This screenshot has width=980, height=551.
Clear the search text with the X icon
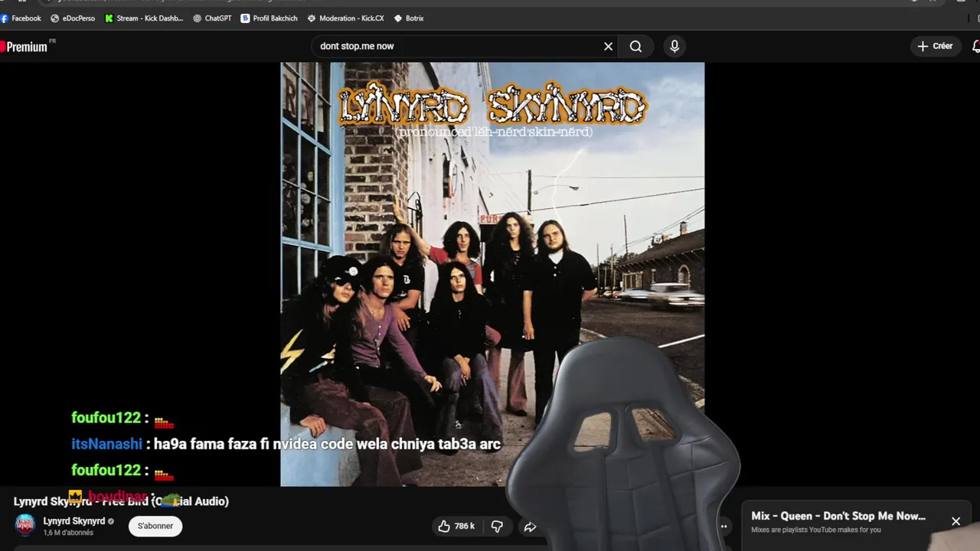[608, 47]
